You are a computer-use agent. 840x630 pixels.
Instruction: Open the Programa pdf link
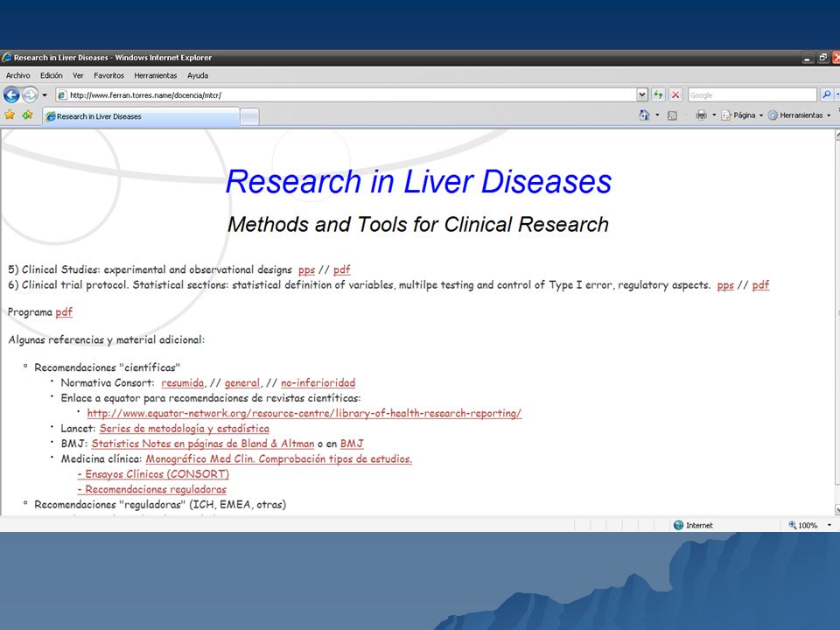click(x=64, y=312)
